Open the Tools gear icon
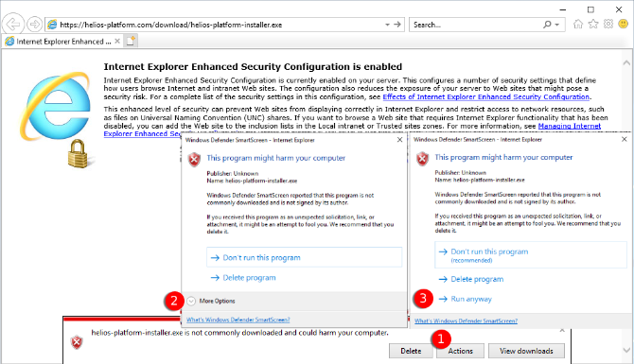 (x=608, y=25)
